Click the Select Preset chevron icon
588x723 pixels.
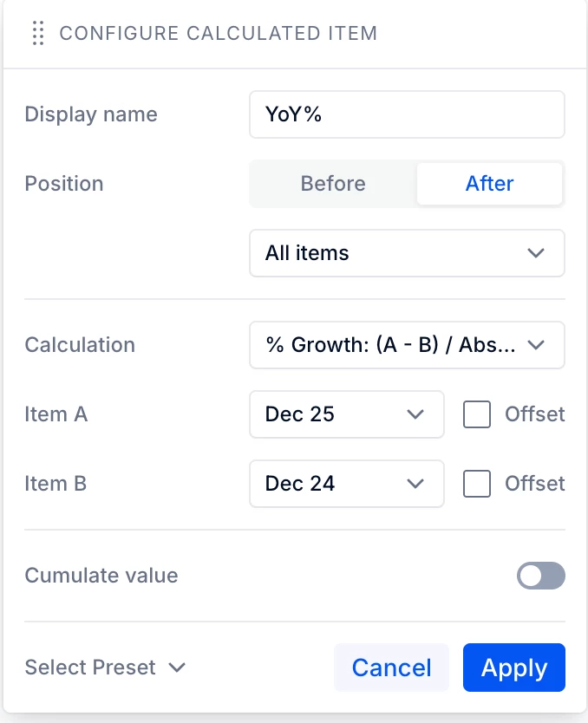[x=177, y=668]
